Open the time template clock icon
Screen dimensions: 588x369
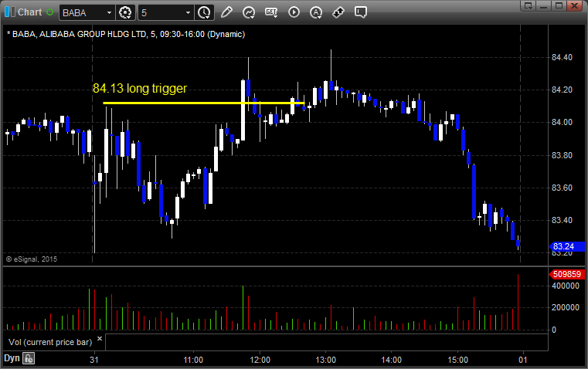click(x=205, y=12)
